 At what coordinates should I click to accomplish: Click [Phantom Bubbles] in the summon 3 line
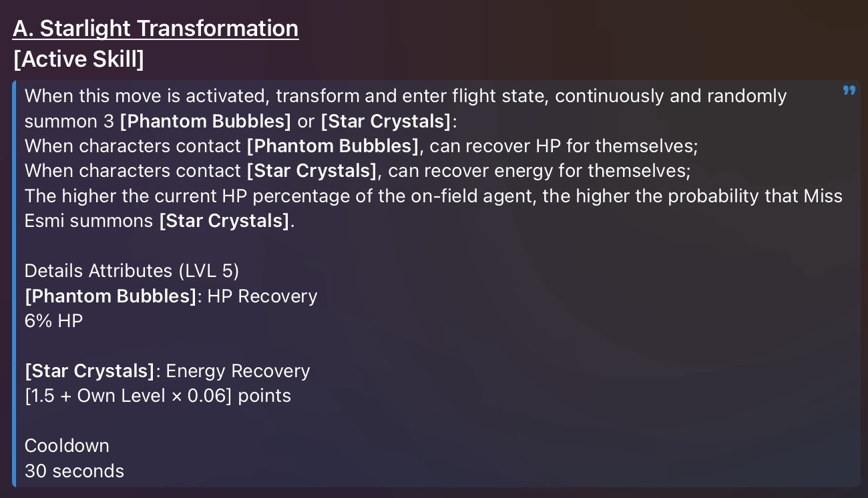(x=206, y=121)
